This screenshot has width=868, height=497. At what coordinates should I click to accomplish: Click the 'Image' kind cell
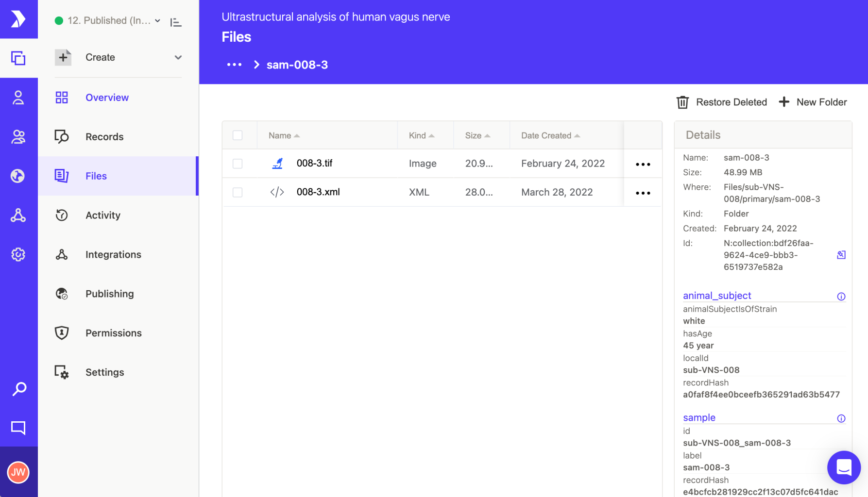[423, 164]
